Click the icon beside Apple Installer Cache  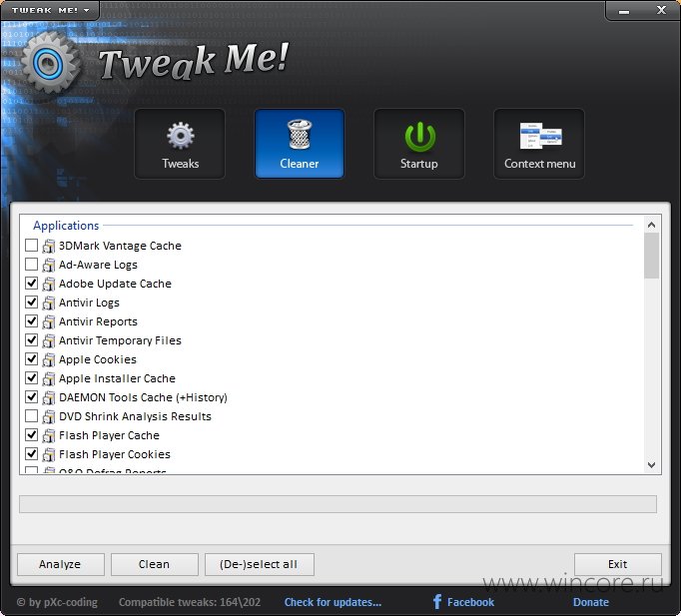(x=49, y=378)
